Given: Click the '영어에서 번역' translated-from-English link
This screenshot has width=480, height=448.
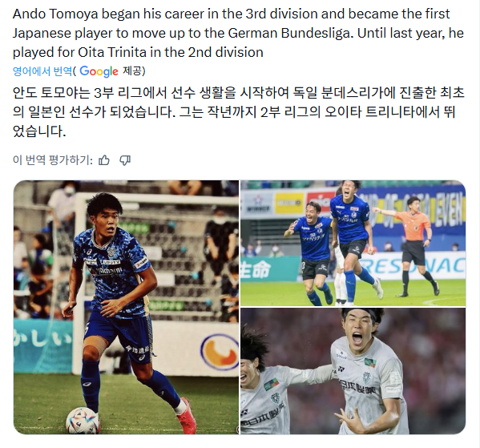Looking at the screenshot, I should click(x=42, y=71).
